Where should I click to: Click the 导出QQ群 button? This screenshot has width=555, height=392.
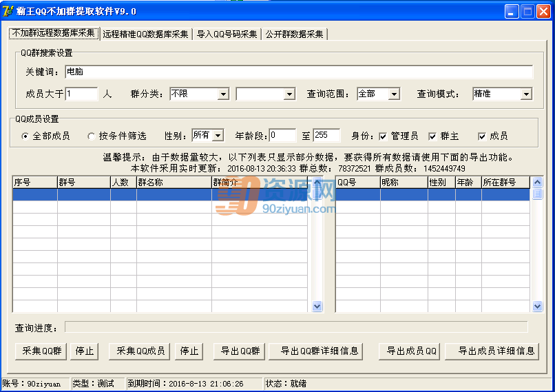pyautogui.click(x=239, y=351)
